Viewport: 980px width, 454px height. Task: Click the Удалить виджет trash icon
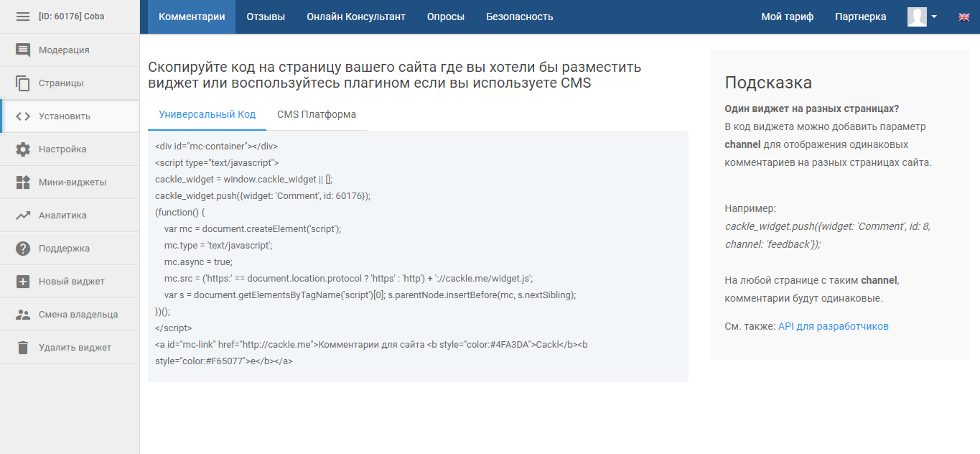point(23,348)
